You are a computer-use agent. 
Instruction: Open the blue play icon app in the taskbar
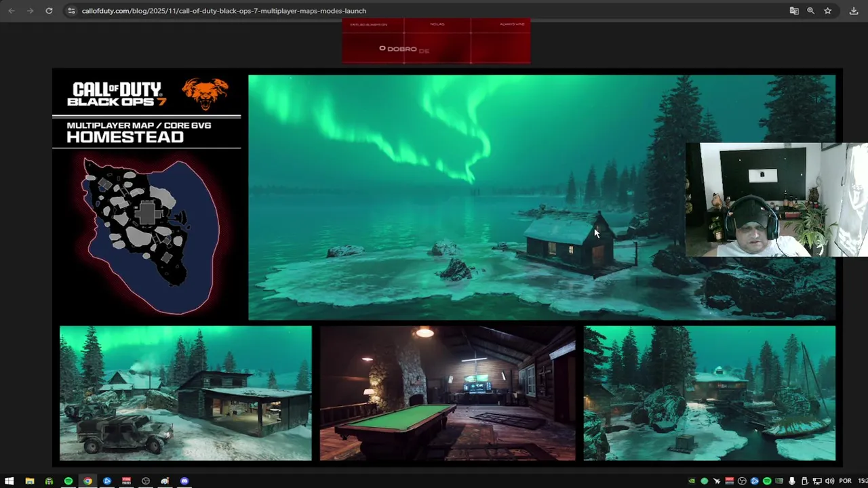tap(107, 481)
